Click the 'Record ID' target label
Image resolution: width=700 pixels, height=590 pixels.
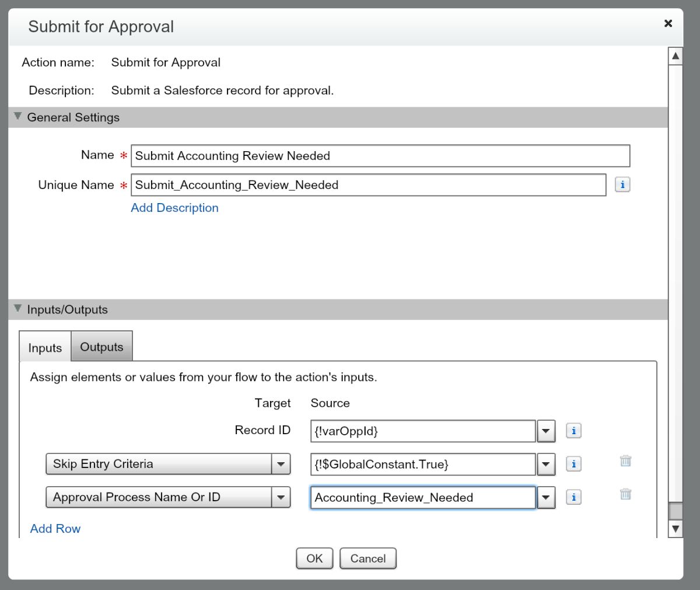[x=262, y=430]
